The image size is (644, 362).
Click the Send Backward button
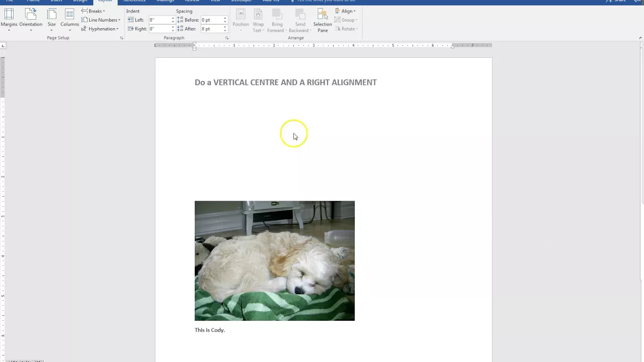pos(300,20)
